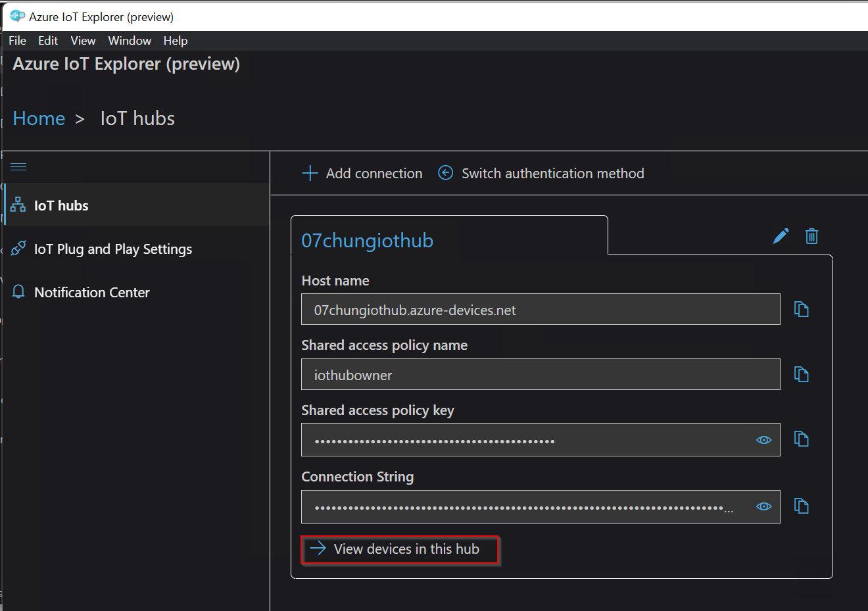Click the Azure IoT Explorer (preview) header title
868x611 pixels.
click(x=126, y=64)
